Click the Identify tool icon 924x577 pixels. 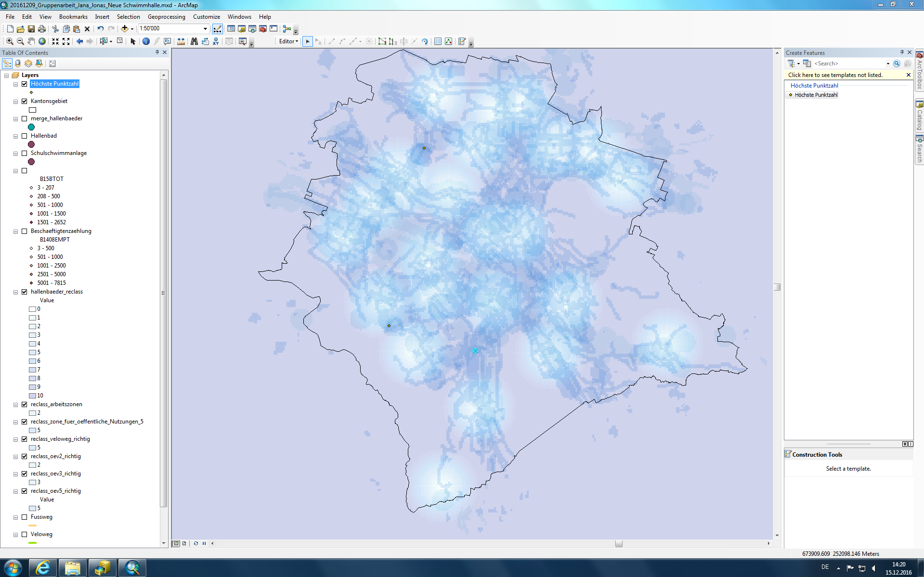(146, 41)
